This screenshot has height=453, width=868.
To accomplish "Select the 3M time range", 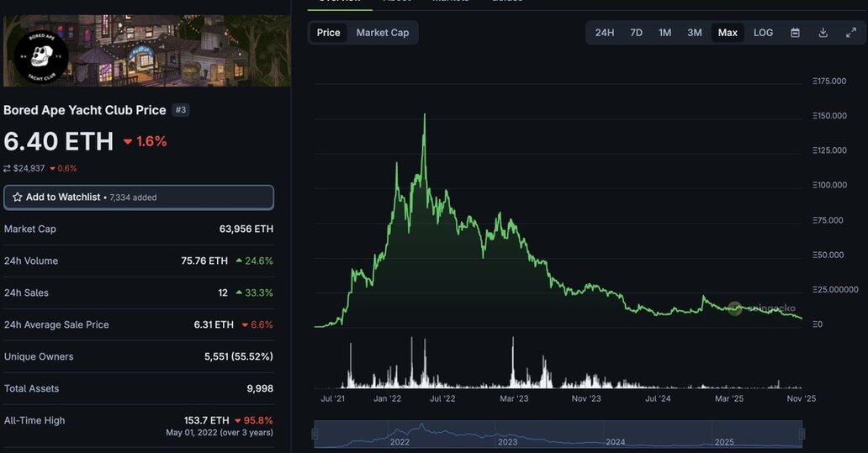I will click(x=694, y=33).
